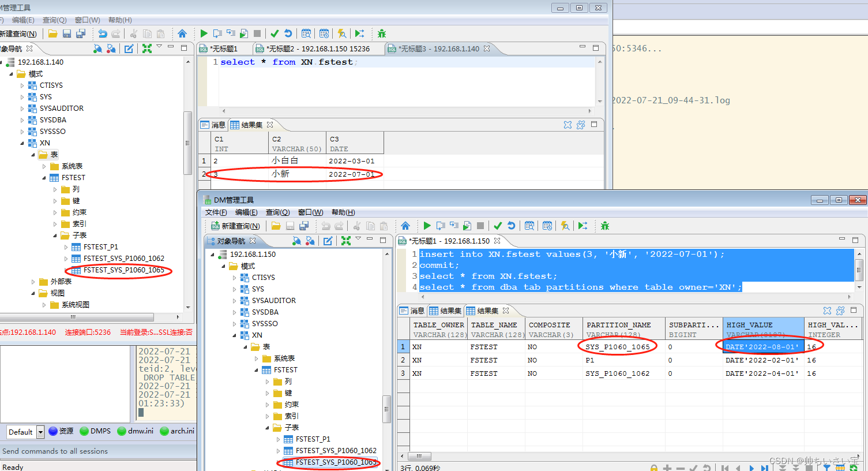
Task: Click the commit checkmark in front window toolbar
Action: pos(498,226)
